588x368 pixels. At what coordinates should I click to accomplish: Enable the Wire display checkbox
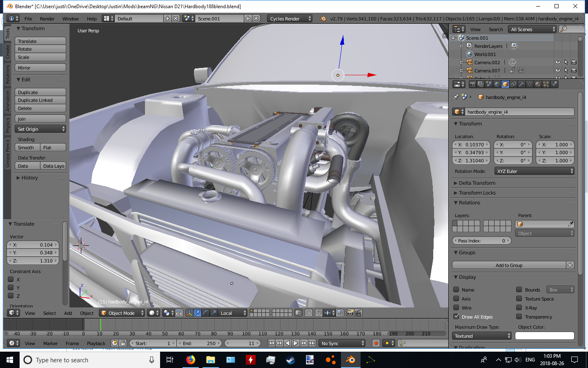[457, 307]
